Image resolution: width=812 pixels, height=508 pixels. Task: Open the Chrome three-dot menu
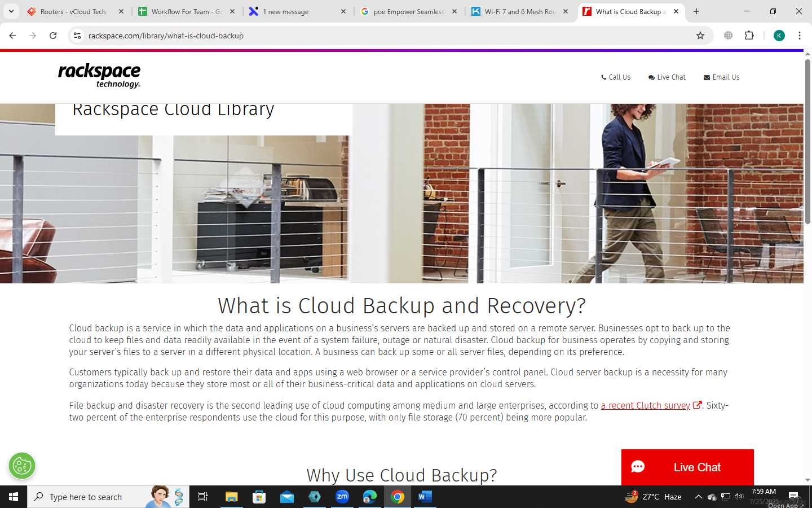pos(800,36)
